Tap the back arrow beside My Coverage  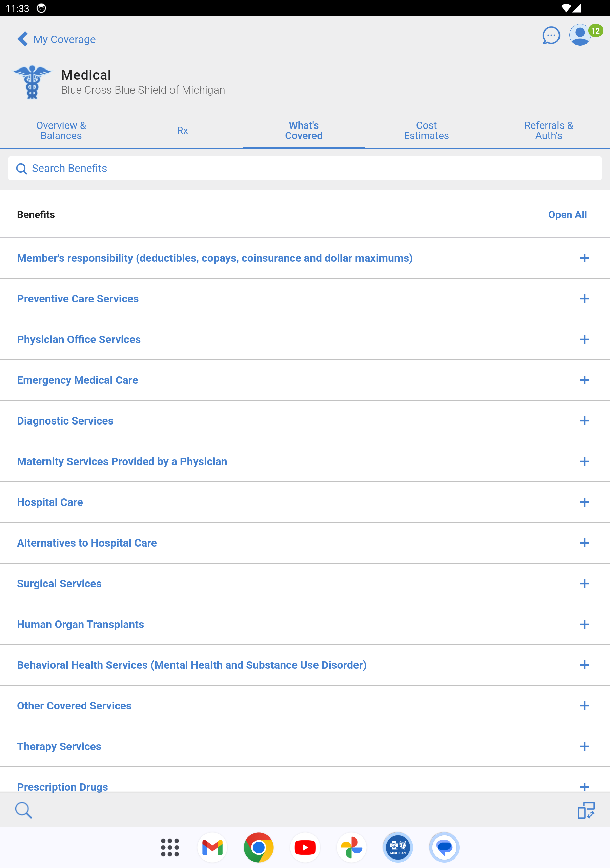pos(23,39)
